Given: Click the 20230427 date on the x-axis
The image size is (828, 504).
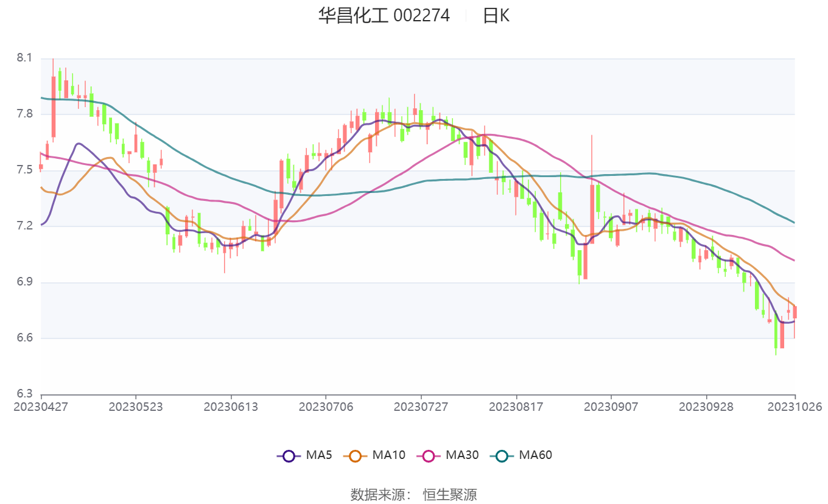Looking at the screenshot, I should pyautogui.click(x=41, y=407).
